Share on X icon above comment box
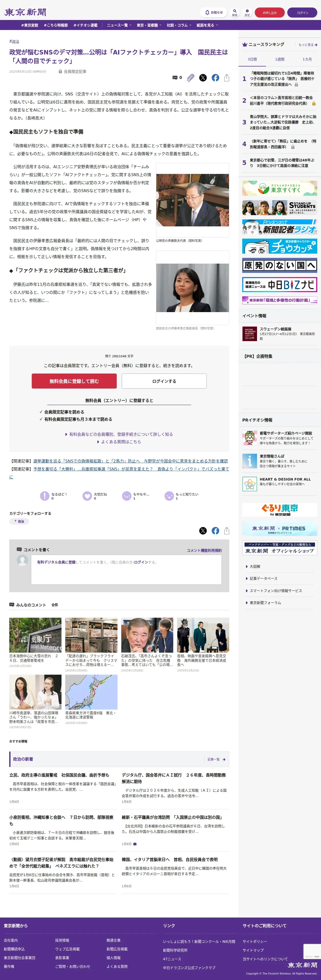This screenshot has width=321, height=980. (x=203, y=531)
